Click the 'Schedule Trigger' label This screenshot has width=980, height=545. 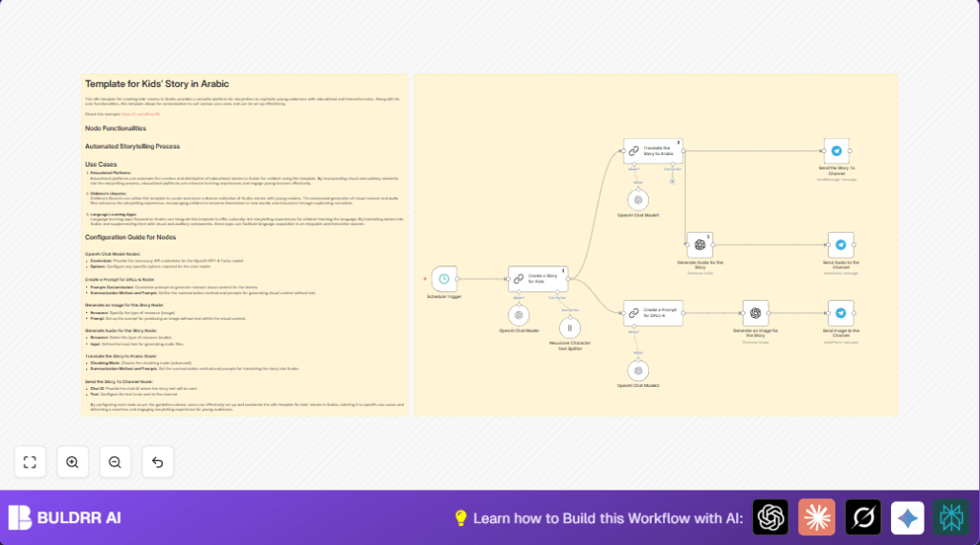[x=444, y=297]
